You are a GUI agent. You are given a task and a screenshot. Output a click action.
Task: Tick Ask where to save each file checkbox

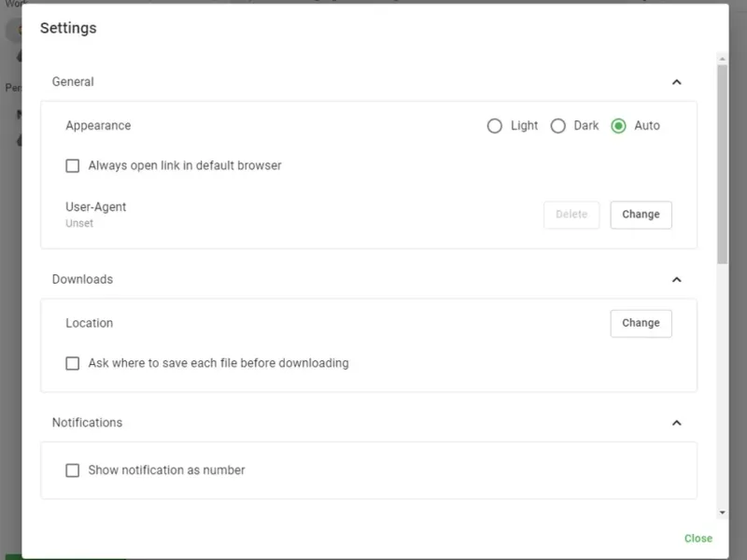click(x=73, y=363)
